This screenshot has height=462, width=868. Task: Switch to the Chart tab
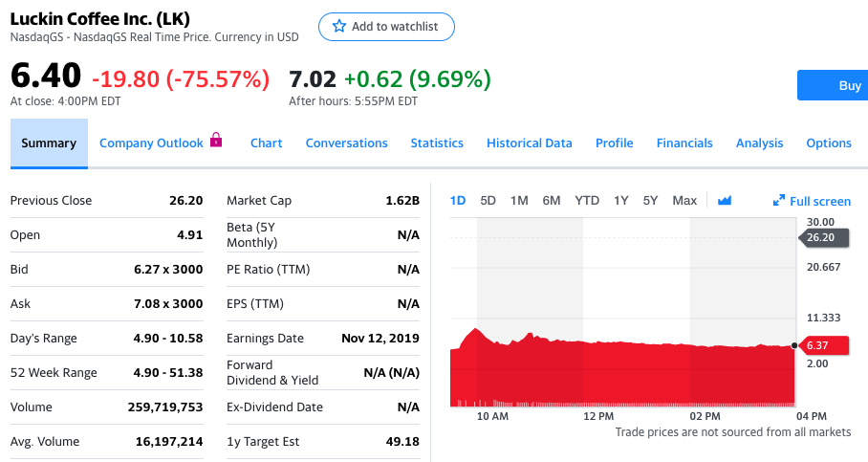267,143
